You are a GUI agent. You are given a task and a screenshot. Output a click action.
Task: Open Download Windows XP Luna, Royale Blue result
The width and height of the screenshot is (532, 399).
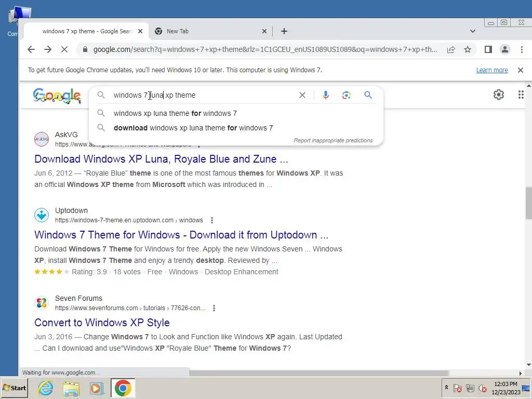161,159
